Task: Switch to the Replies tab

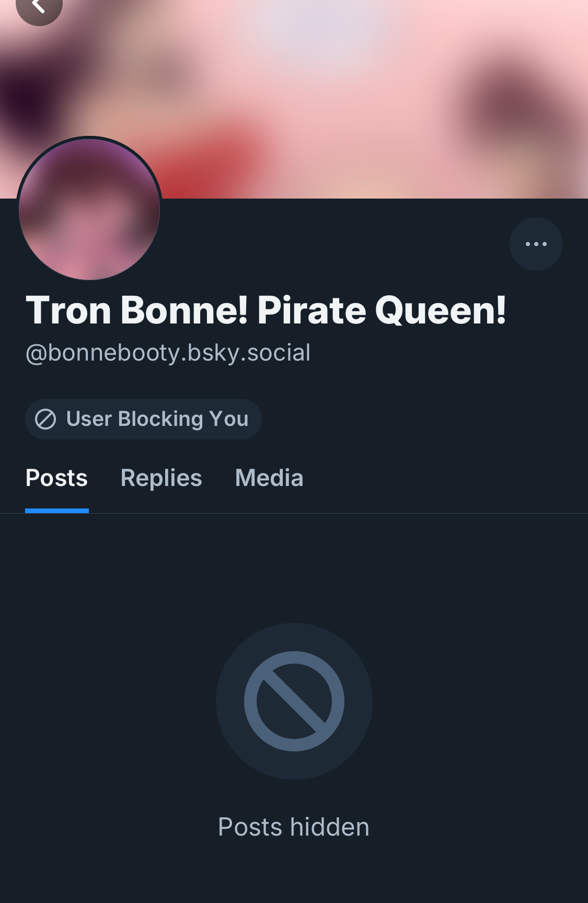Action: coord(161,478)
